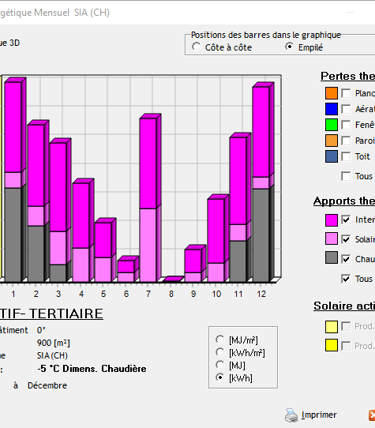This screenshot has height=428, width=375.
Task: Enable the light-orange Parois losses checkbox
Action: (346, 141)
